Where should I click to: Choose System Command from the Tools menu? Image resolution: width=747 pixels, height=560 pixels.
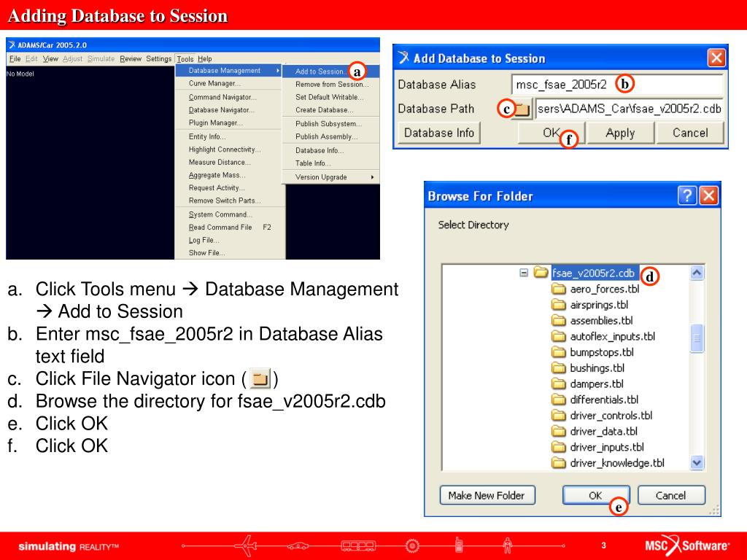230,215
